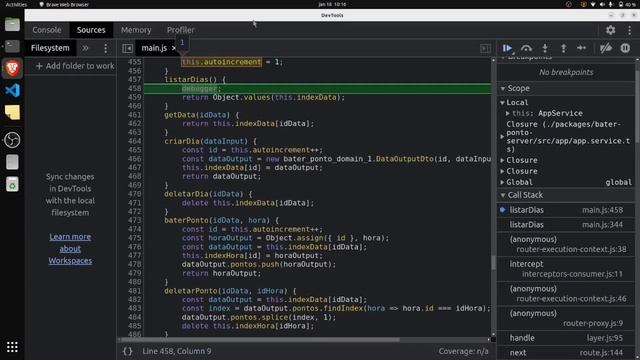Click line number 474 in gutter
640x360 pixels.
[134, 229]
